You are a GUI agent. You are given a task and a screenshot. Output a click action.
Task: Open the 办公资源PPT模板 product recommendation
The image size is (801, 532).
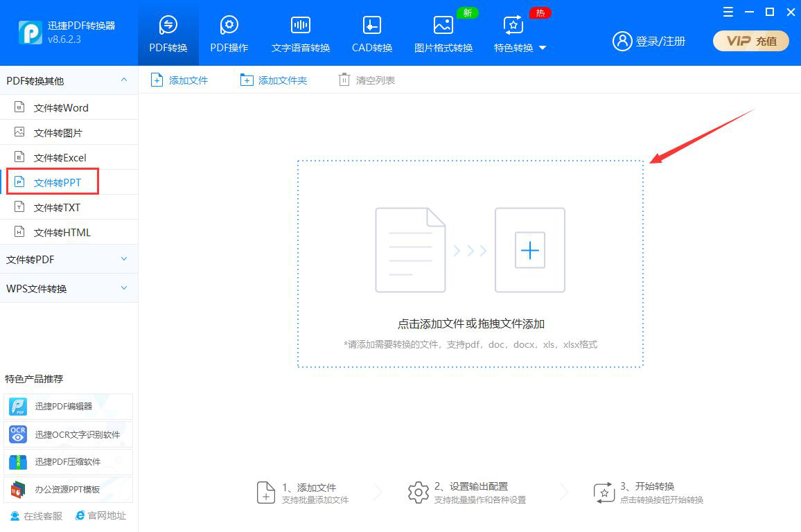68,490
